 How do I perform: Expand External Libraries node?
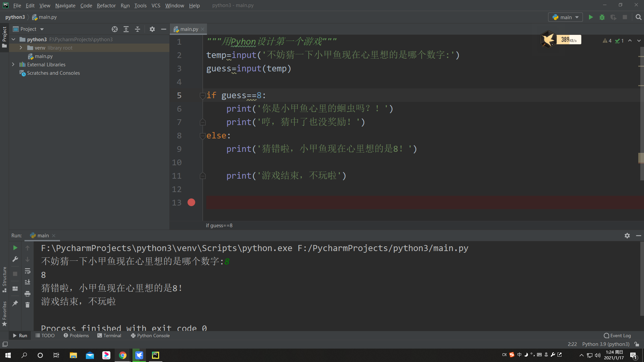click(13, 65)
